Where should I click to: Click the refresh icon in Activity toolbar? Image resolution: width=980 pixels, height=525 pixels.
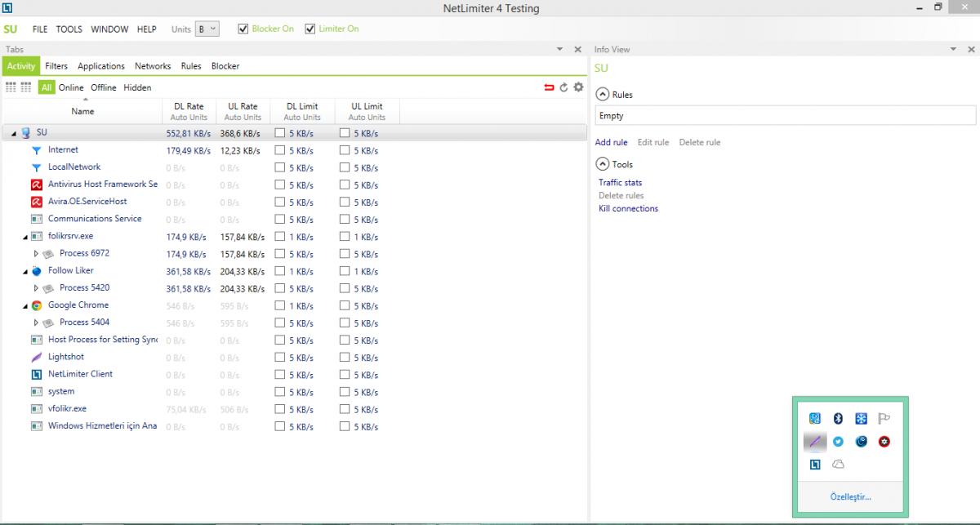point(563,87)
